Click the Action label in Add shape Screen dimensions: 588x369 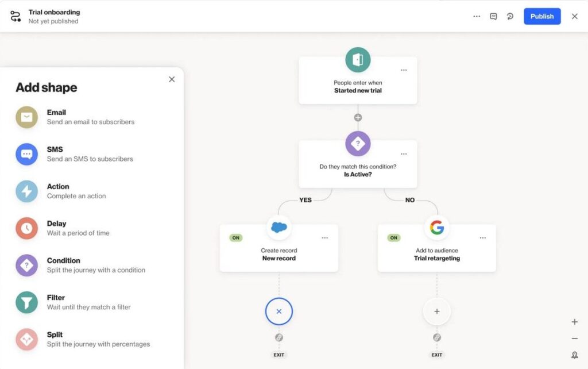tap(58, 187)
